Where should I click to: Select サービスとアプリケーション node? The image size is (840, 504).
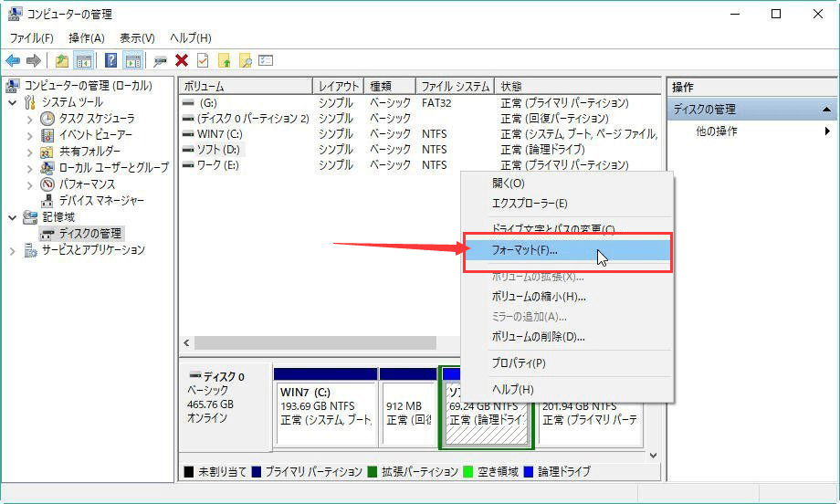[x=93, y=250]
